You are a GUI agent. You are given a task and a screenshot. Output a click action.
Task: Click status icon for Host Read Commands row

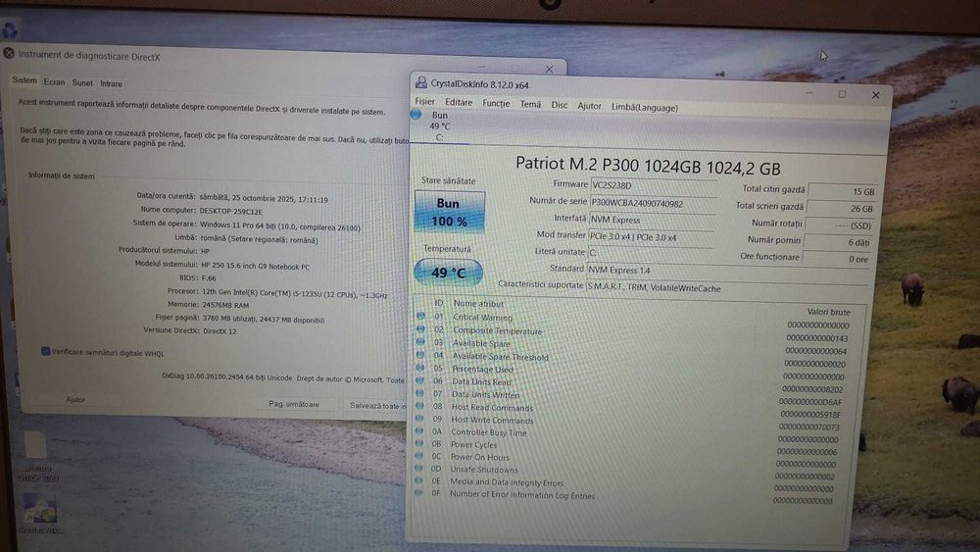click(x=419, y=406)
